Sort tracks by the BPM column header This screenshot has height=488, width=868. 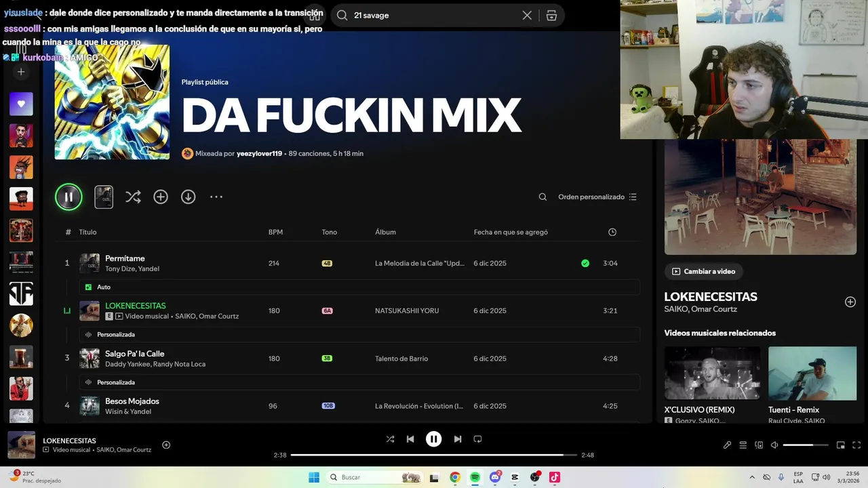[x=275, y=232]
